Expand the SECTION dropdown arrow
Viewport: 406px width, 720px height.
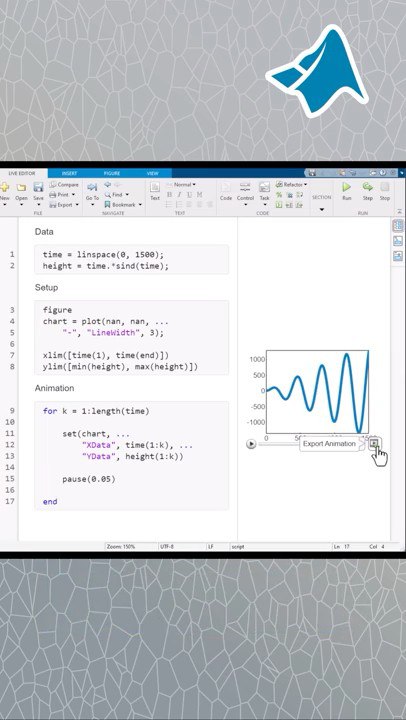(321, 209)
